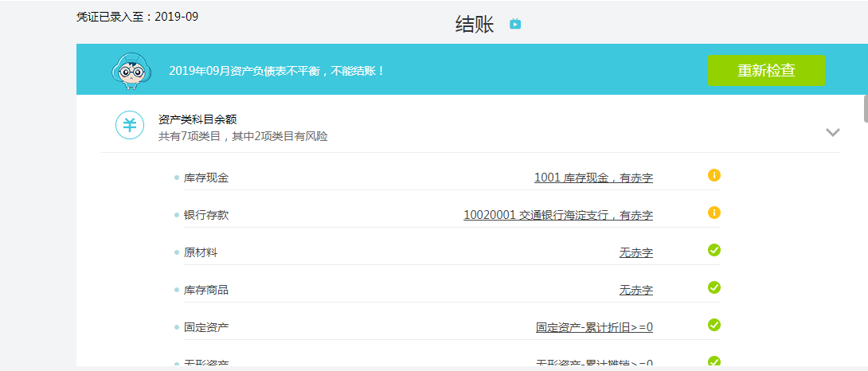Image resolution: width=868 pixels, height=371 pixels.
Task: Click the vertical scrollbar thumb
Action: click(x=866, y=108)
